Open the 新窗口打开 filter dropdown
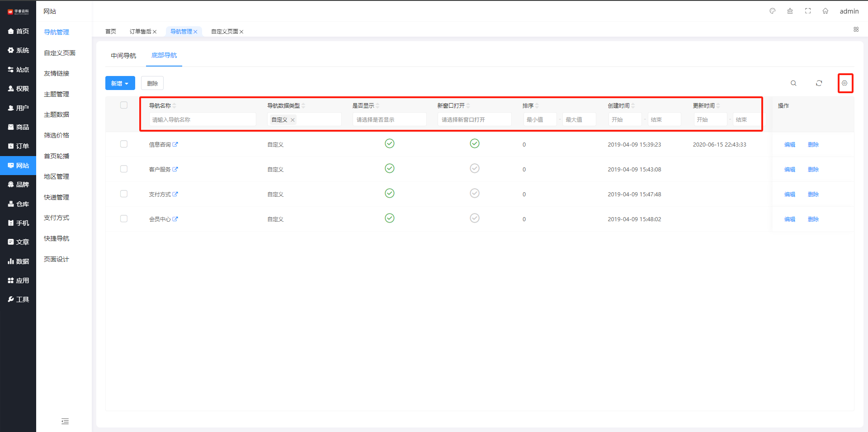Image resolution: width=868 pixels, height=432 pixels. tap(474, 119)
